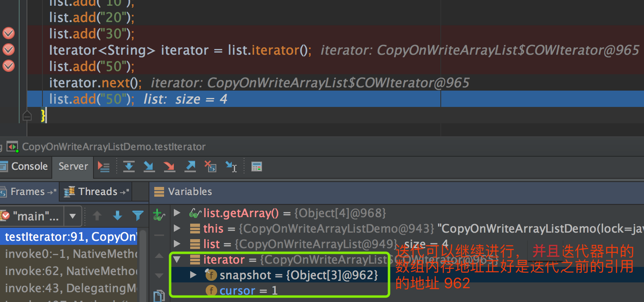This screenshot has height=302, width=644.
Task: Click the Drop Frame icon
Action: point(211,167)
